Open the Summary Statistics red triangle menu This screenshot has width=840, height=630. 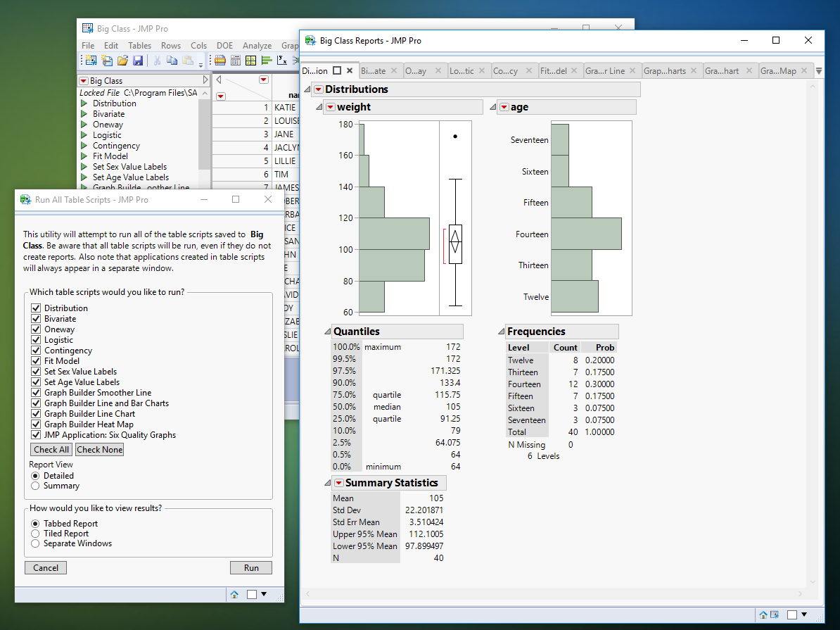point(338,482)
